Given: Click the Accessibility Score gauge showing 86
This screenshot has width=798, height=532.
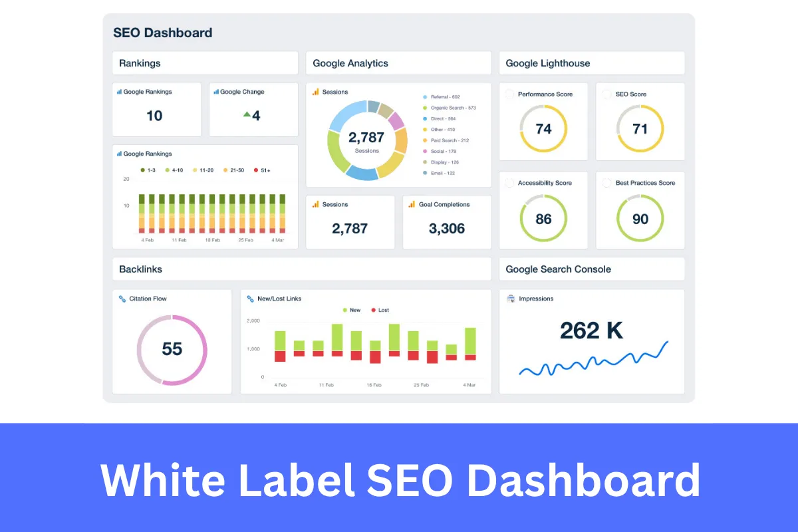Looking at the screenshot, I should 543,218.
